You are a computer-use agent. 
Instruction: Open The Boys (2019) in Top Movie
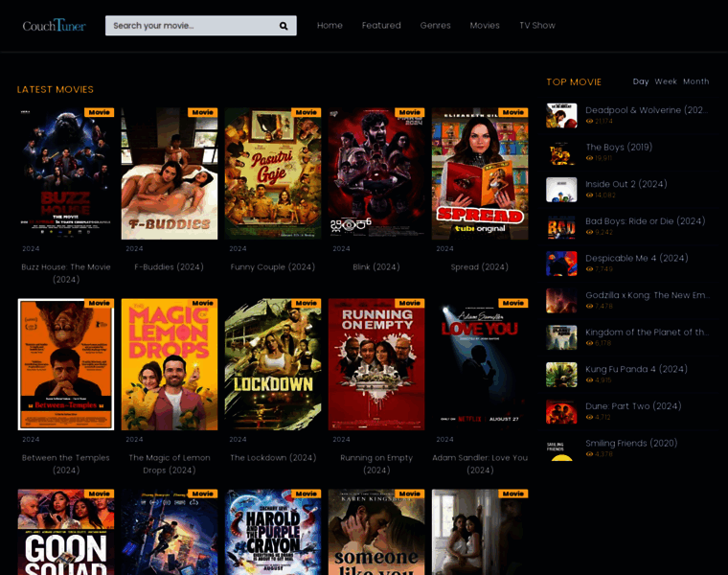619,148
